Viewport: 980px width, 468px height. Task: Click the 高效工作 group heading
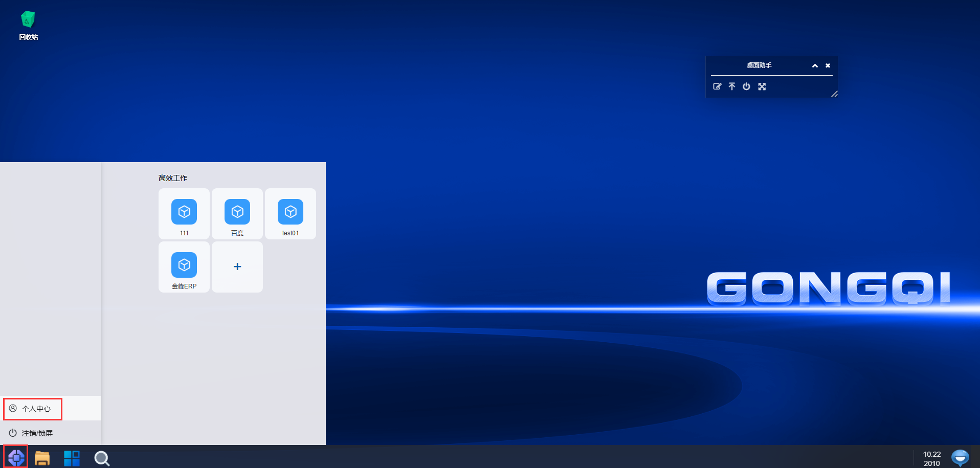coord(173,178)
